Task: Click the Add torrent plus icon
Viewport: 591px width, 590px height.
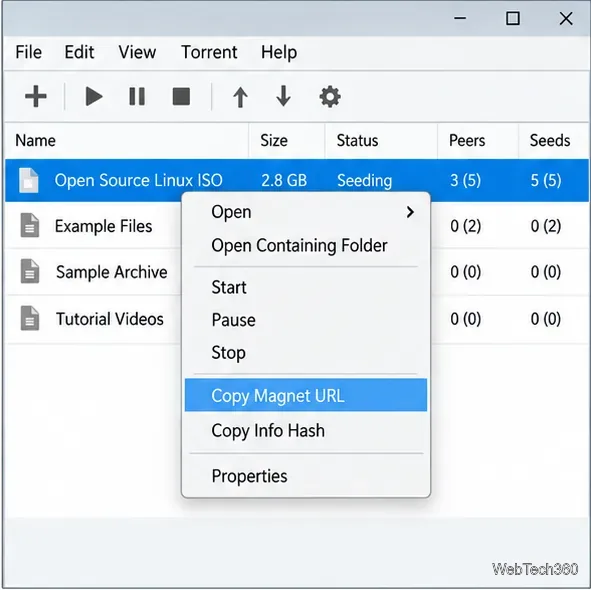Action: pyautogui.click(x=36, y=96)
